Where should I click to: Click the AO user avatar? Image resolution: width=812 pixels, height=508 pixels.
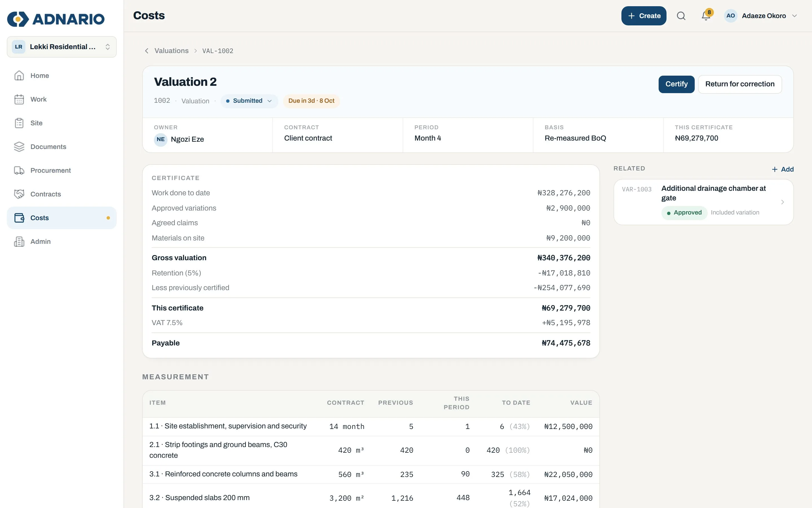[x=731, y=16]
